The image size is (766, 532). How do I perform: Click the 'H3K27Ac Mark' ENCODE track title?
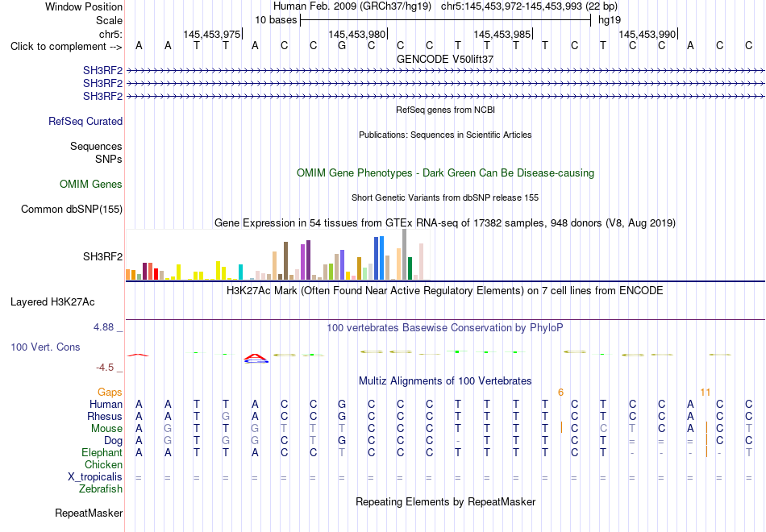445,291
